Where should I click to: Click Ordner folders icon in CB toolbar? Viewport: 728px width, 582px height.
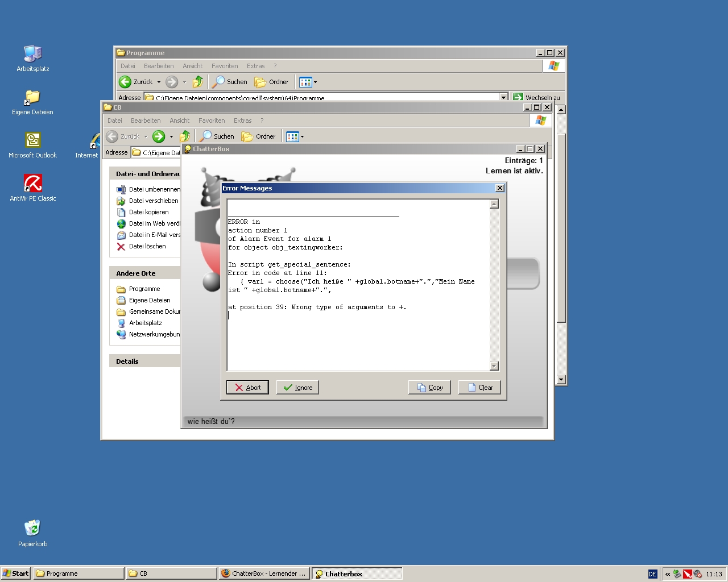[247, 136]
